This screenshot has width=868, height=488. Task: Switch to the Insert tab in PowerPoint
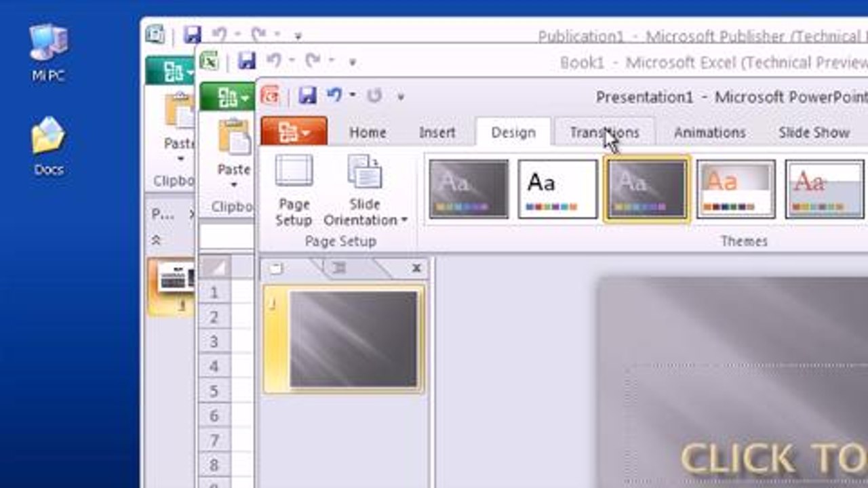pos(437,132)
